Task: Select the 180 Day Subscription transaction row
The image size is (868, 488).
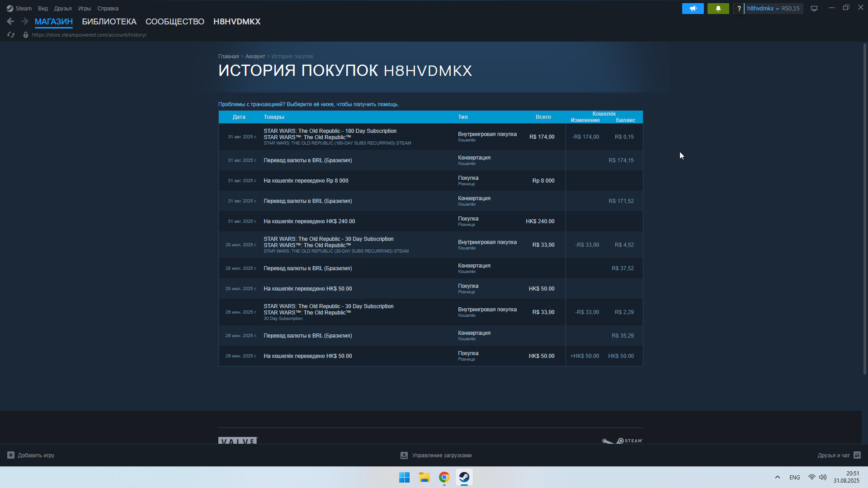Action: click(430, 137)
